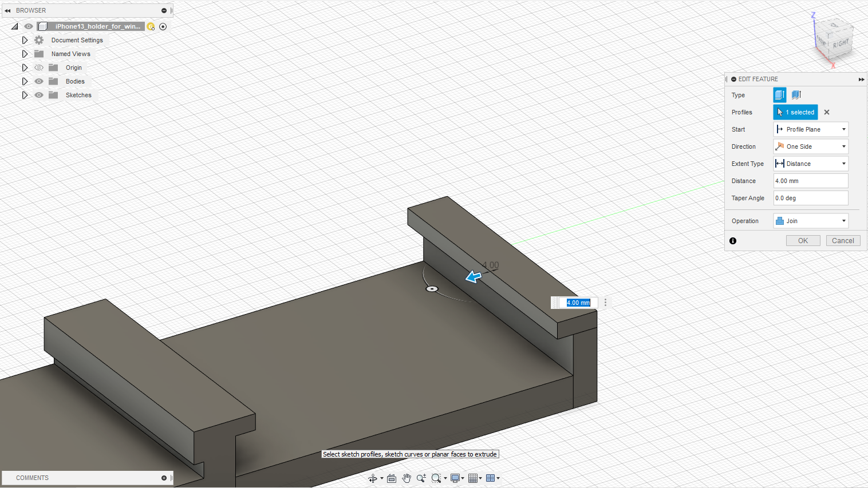Select the Document Settings tree item
The image size is (868, 488).
(77, 40)
